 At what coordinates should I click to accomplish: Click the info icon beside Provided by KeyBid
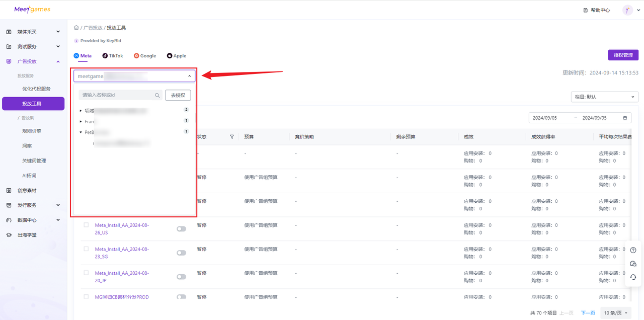(76, 41)
